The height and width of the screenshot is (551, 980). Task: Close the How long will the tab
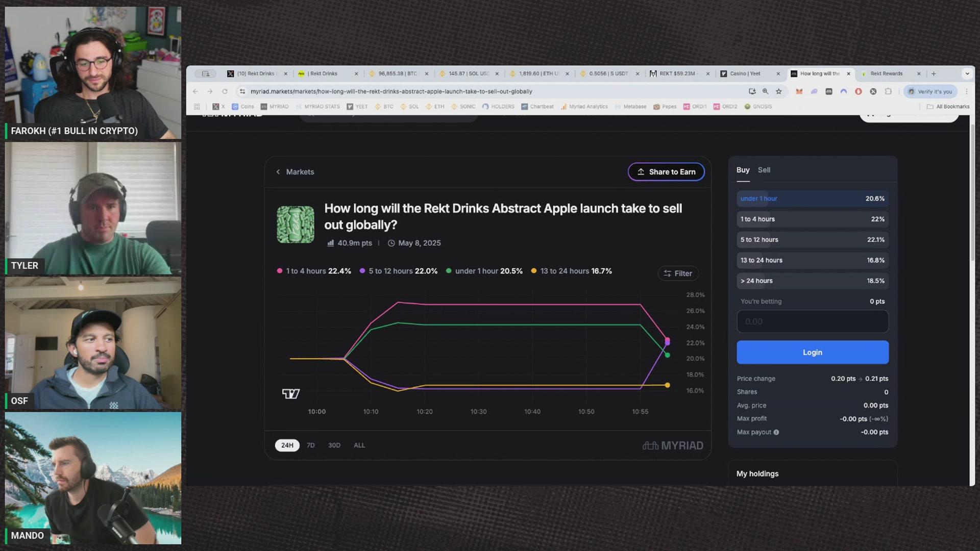(x=848, y=73)
